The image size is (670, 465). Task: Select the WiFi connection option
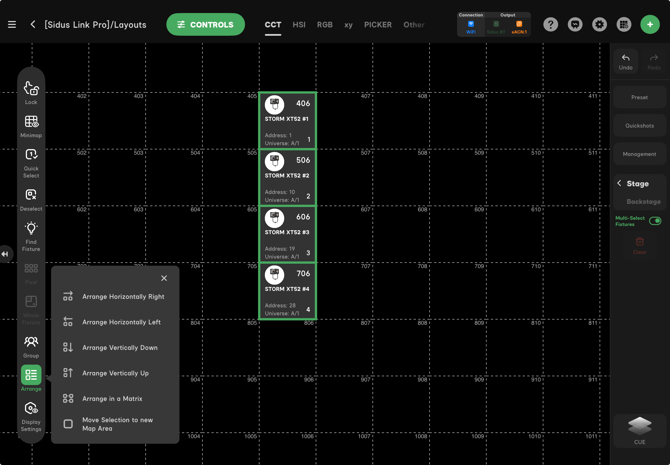click(471, 26)
